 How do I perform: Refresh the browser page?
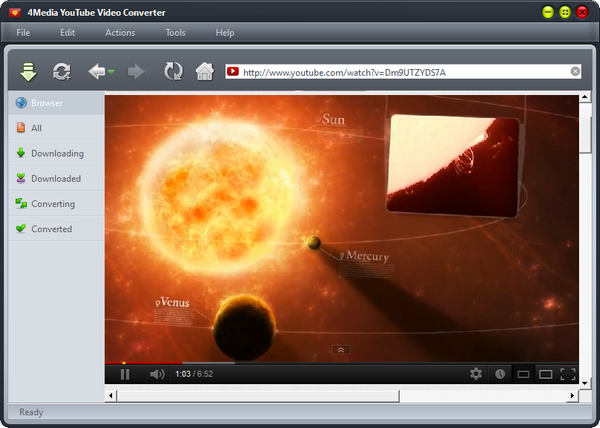pyautogui.click(x=173, y=71)
